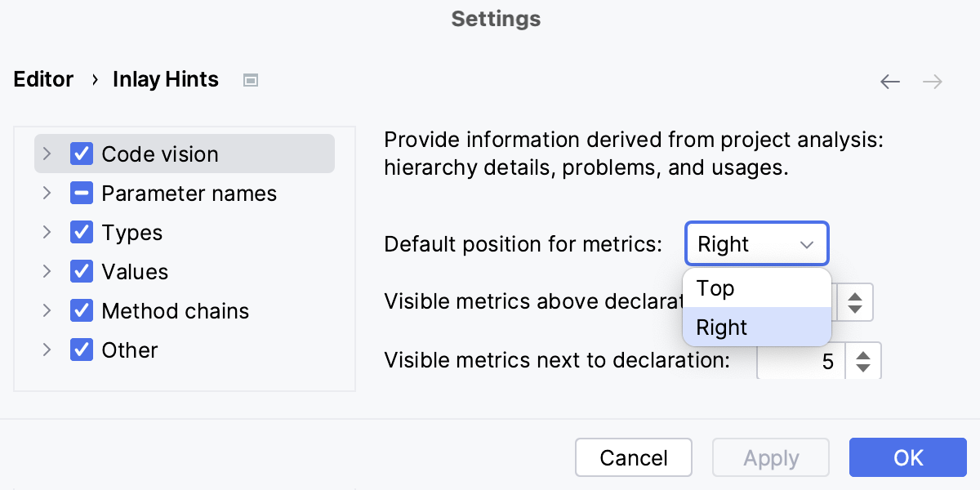Expand the Code vision tree node
This screenshot has height=490, width=980.
47,154
